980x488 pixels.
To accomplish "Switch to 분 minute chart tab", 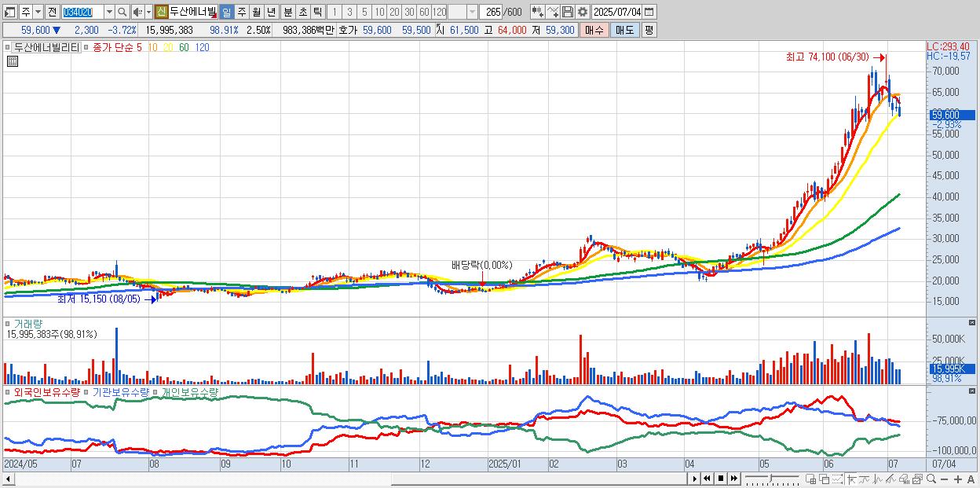I will click(287, 12).
